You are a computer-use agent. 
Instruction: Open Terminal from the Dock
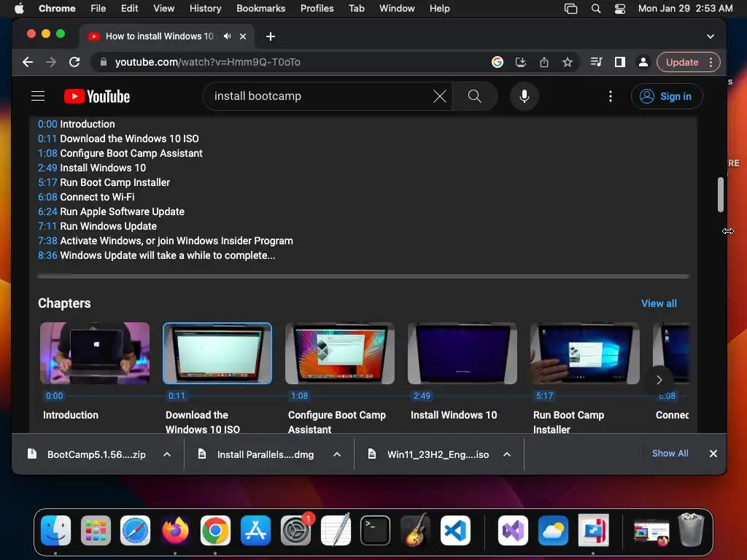pyautogui.click(x=375, y=531)
